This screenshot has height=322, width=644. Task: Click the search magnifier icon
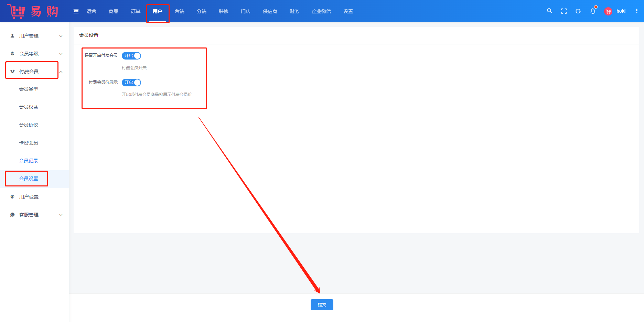[549, 11]
